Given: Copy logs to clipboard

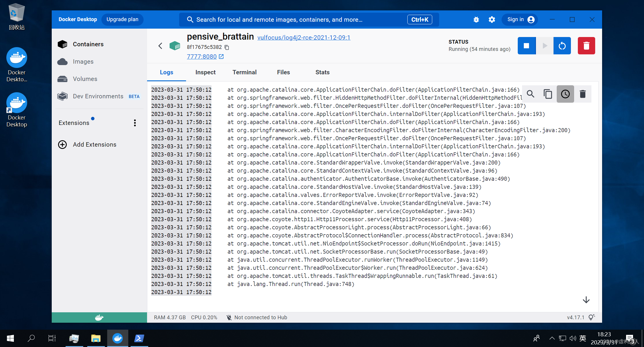Looking at the screenshot, I should [x=548, y=94].
